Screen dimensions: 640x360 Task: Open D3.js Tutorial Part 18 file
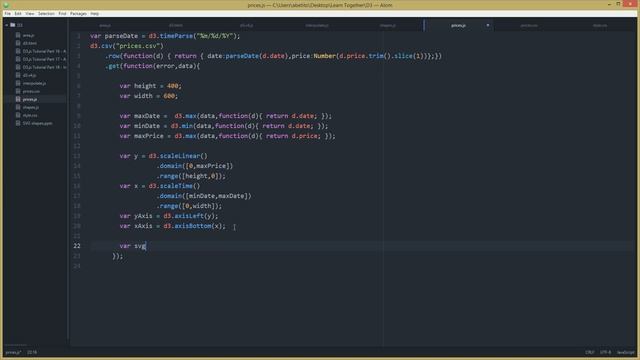(x=44, y=67)
